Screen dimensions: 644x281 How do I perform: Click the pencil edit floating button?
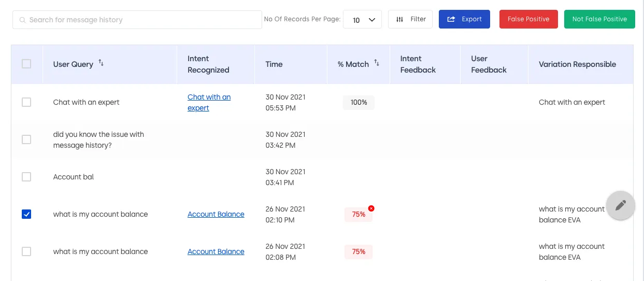(621, 205)
